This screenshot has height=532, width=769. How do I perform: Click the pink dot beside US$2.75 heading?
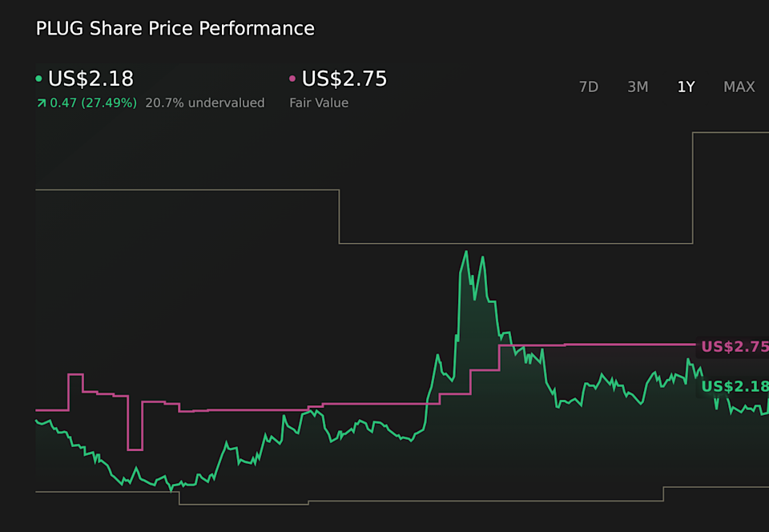[x=292, y=79]
